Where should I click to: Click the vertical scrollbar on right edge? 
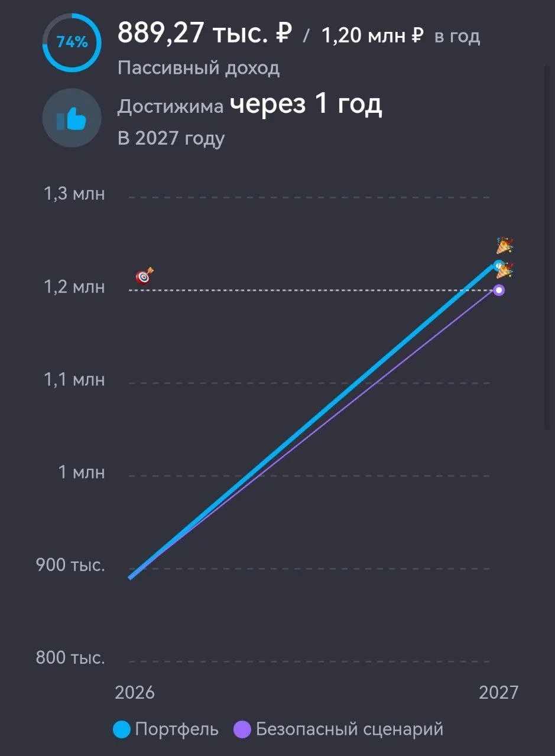tap(547, 248)
